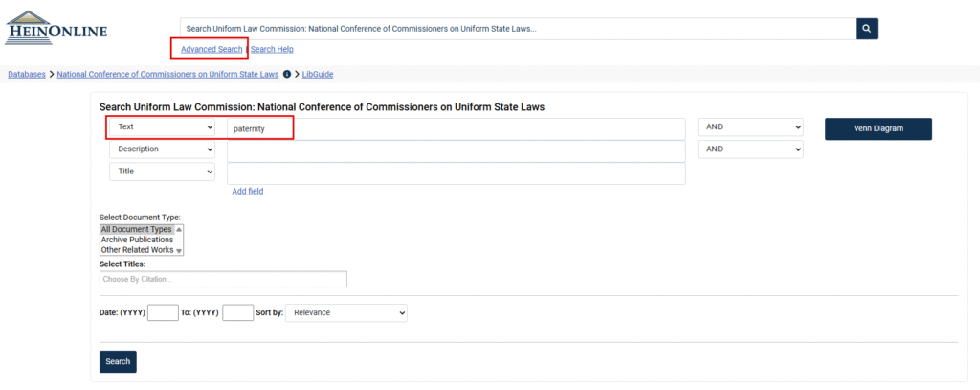Click the Venn Diagram button
The height and width of the screenshot is (390, 980).
pos(879,129)
